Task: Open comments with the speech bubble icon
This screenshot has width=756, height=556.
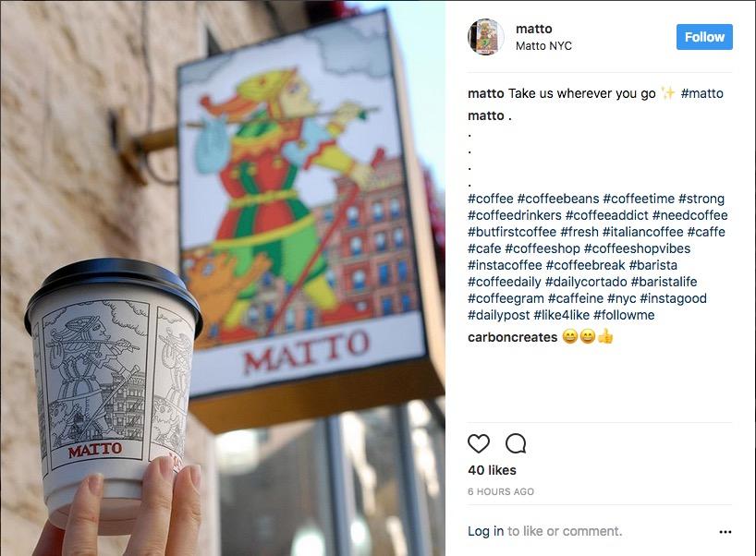Action: [516, 443]
